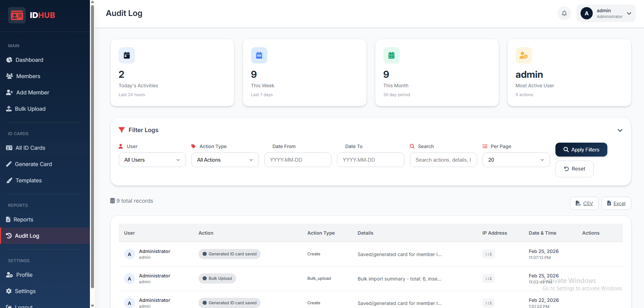Open Templates in the sidebar
Screen dimensions: 644x308
(29, 180)
